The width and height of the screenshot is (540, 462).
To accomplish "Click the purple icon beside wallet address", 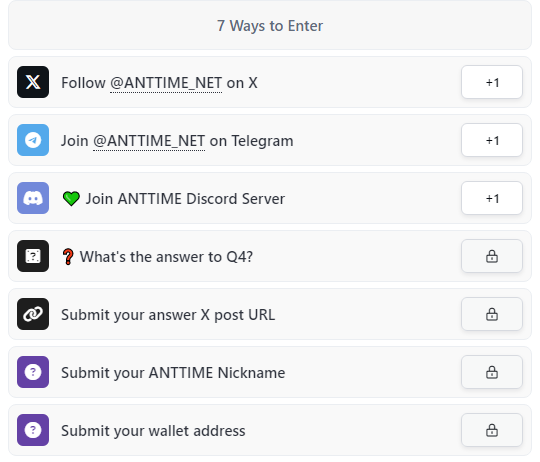I will point(33,430).
